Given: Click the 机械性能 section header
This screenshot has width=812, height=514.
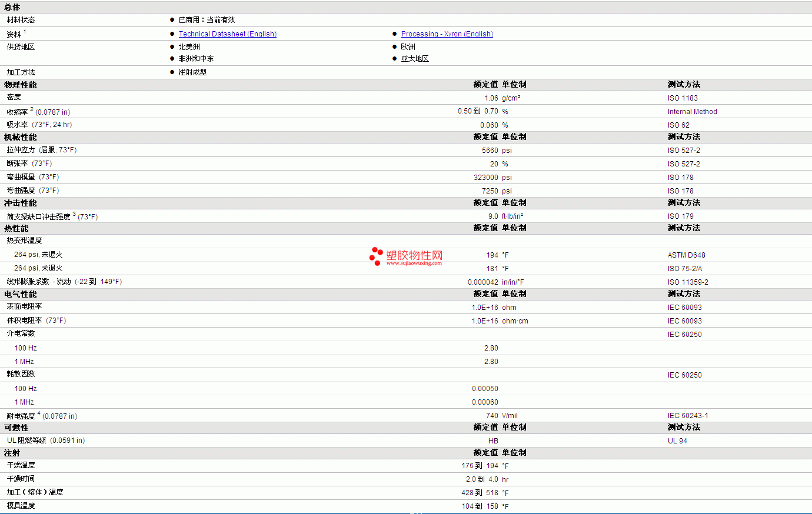Looking at the screenshot, I should pyautogui.click(x=21, y=137).
